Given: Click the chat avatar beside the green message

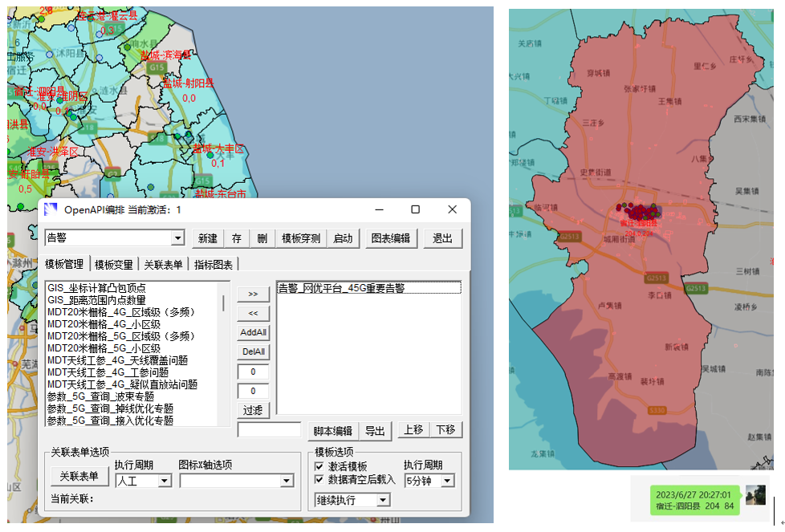Looking at the screenshot, I should pos(754,495).
